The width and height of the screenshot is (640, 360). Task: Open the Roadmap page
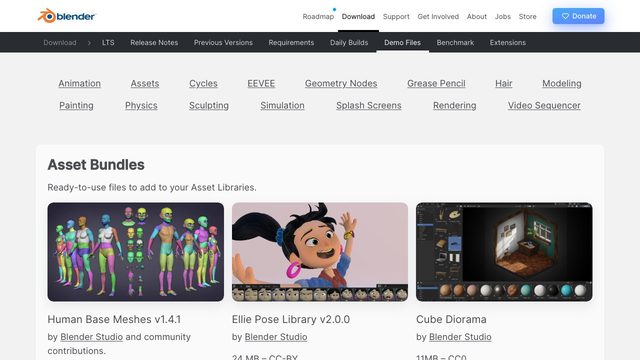point(318,17)
